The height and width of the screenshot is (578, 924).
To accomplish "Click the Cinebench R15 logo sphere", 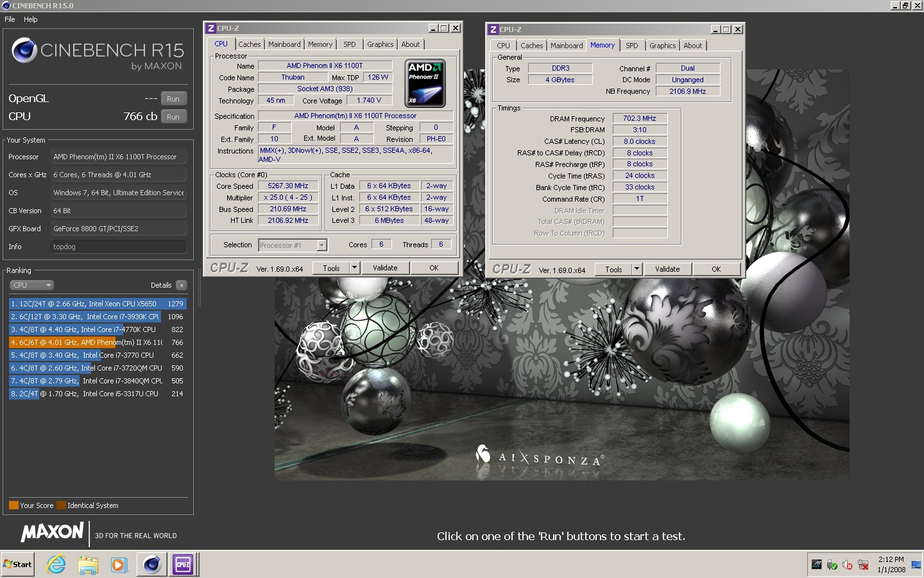I will pyautogui.click(x=24, y=50).
